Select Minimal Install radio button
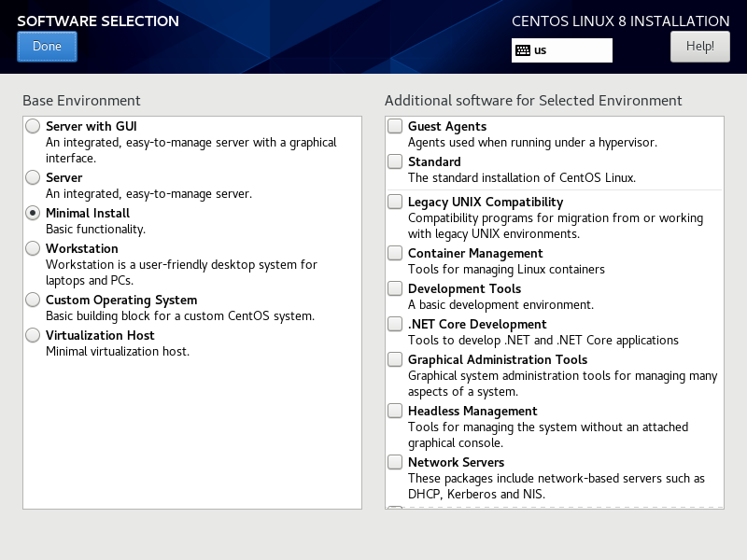This screenshot has height=560, width=747. click(33, 213)
